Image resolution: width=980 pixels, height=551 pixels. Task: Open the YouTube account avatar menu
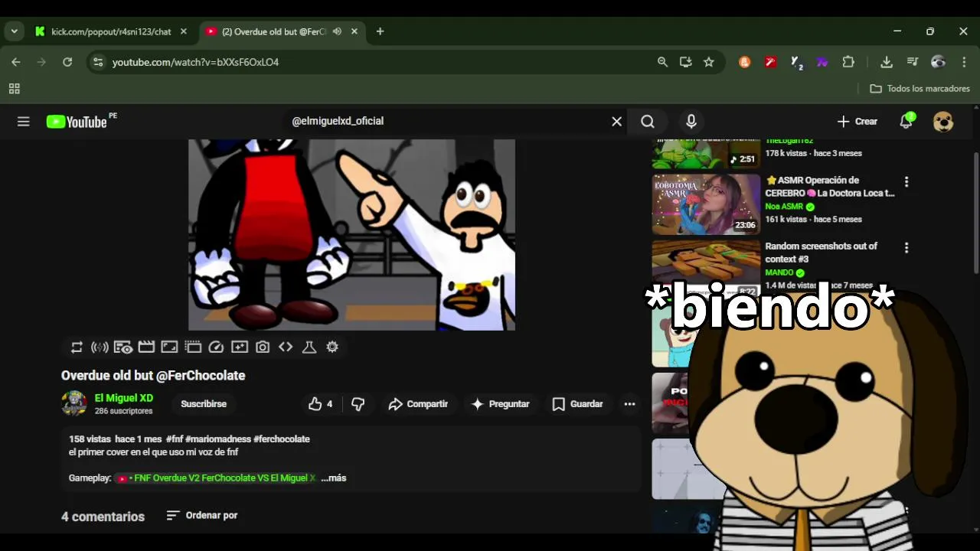pos(943,122)
